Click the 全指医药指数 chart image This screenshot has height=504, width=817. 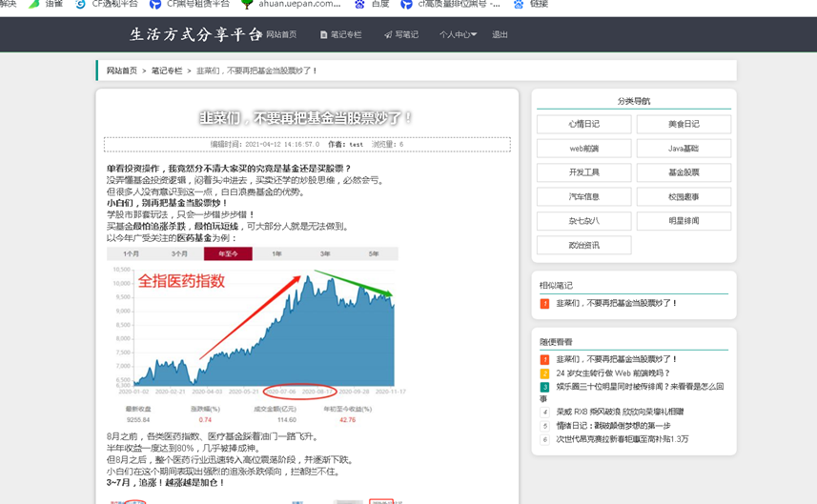pos(256,335)
